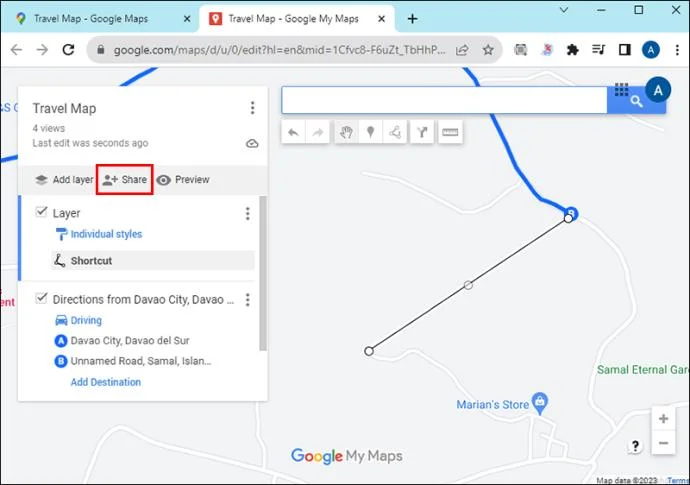
Task: Click Add layer button
Action: [64, 180]
